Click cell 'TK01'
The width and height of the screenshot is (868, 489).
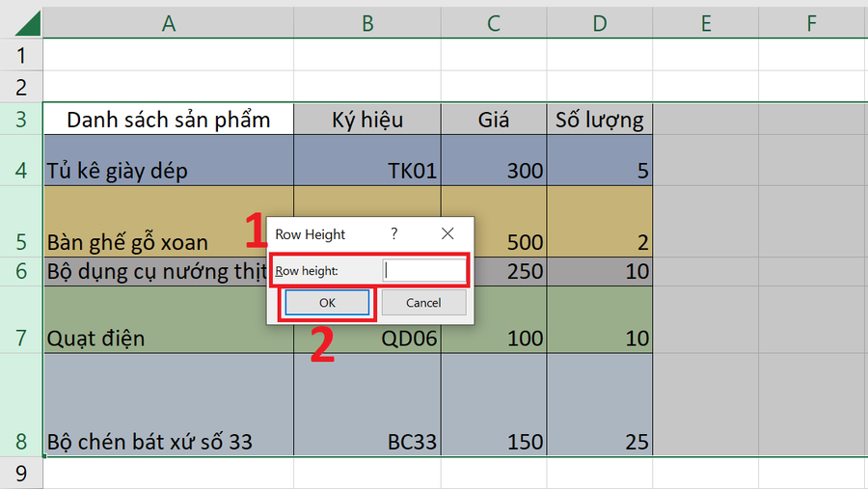coord(367,160)
